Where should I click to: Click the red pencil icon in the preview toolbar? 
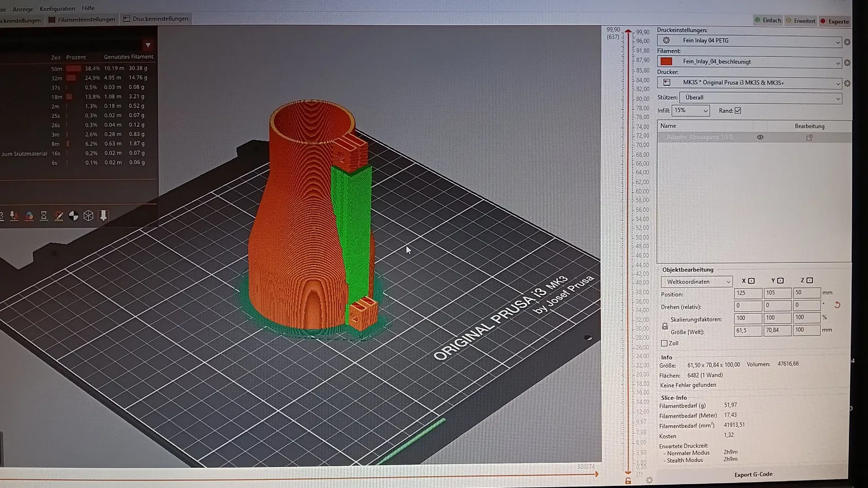coord(59,216)
